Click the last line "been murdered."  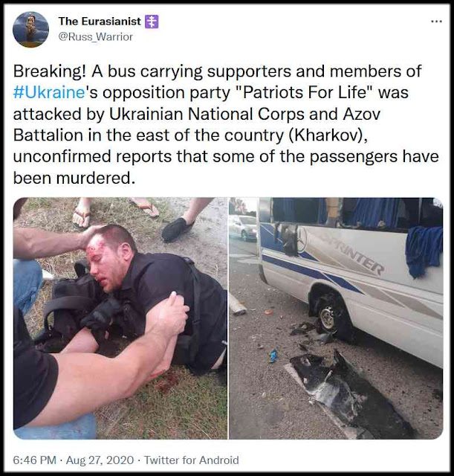pos(74,178)
